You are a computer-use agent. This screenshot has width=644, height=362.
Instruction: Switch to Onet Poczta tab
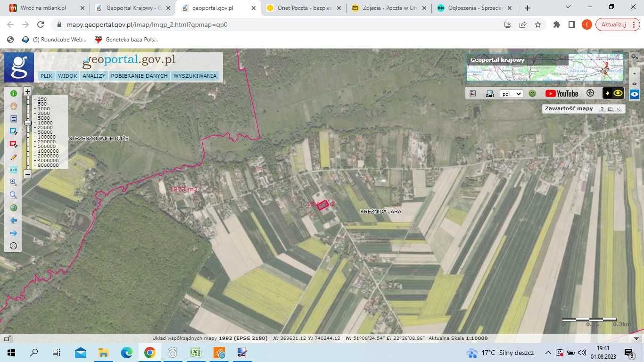pos(303,8)
